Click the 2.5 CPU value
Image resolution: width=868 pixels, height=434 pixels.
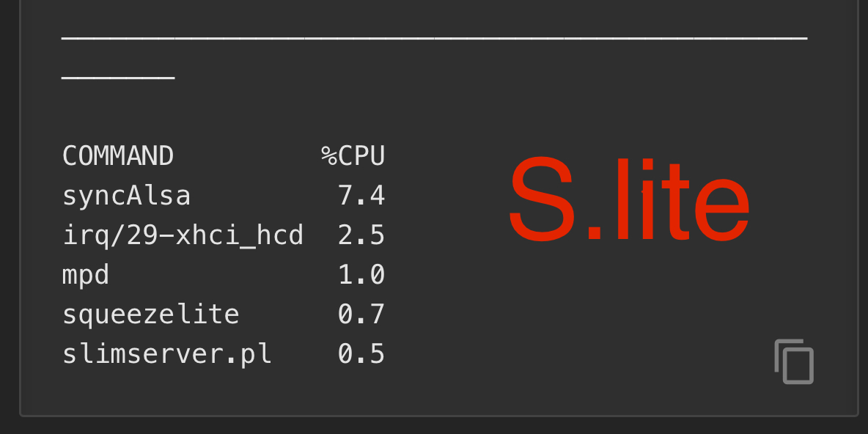click(x=361, y=235)
